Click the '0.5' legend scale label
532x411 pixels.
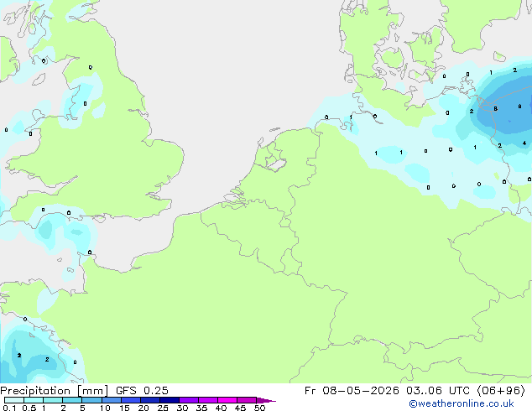[29, 408]
